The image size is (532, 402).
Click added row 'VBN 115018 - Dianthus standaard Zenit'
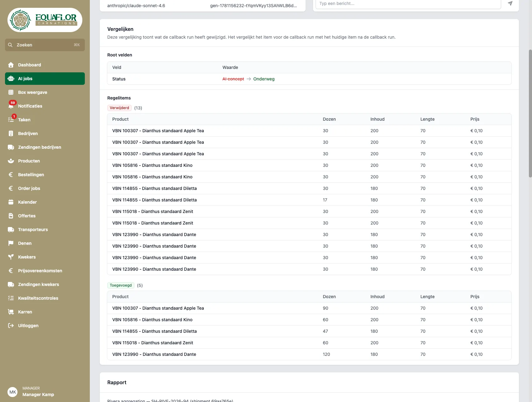(x=309, y=343)
